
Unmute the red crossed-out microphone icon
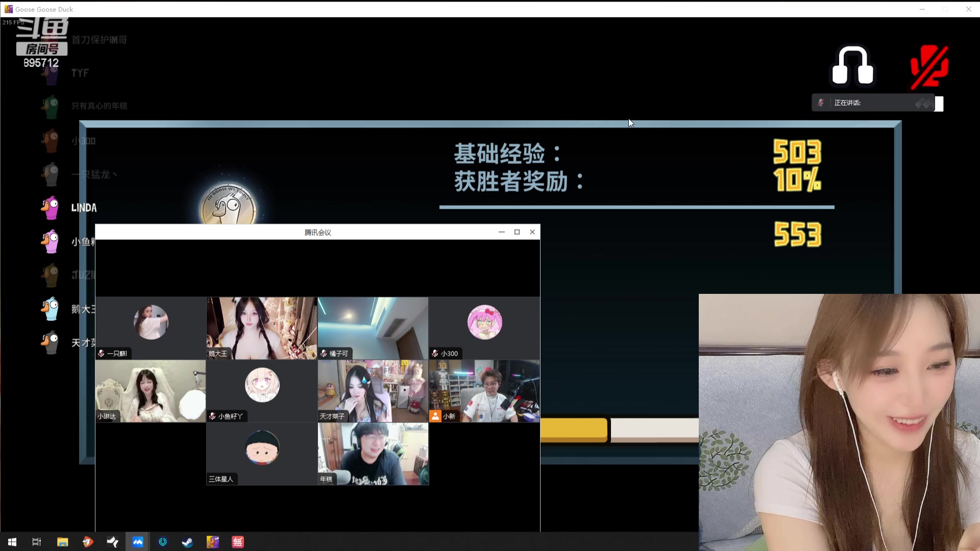point(929,66)
